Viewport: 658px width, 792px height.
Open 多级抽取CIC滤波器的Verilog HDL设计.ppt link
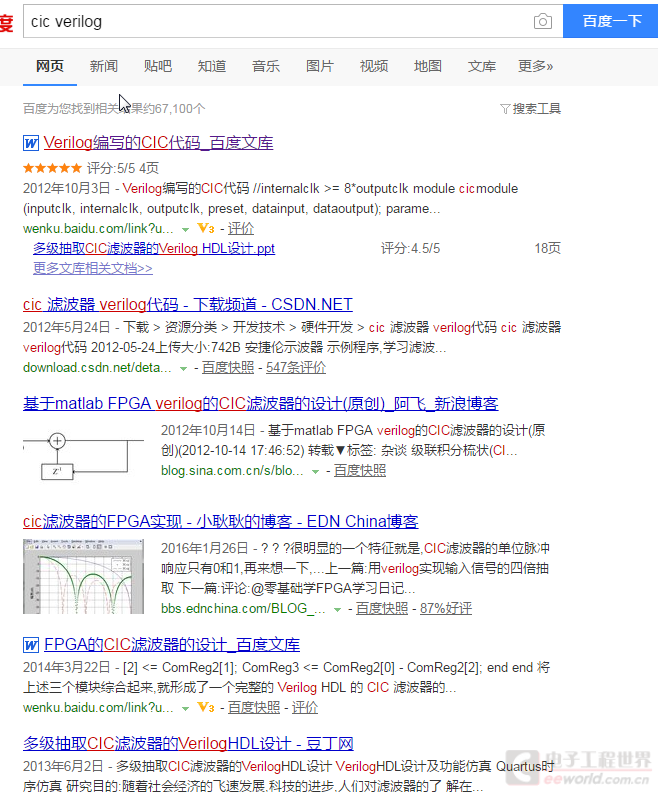point(154,249)
